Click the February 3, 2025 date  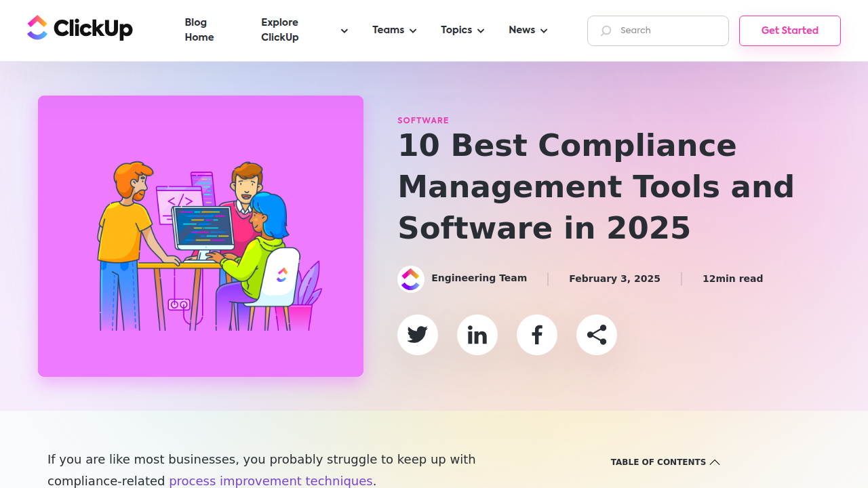(x=614, y=279)
